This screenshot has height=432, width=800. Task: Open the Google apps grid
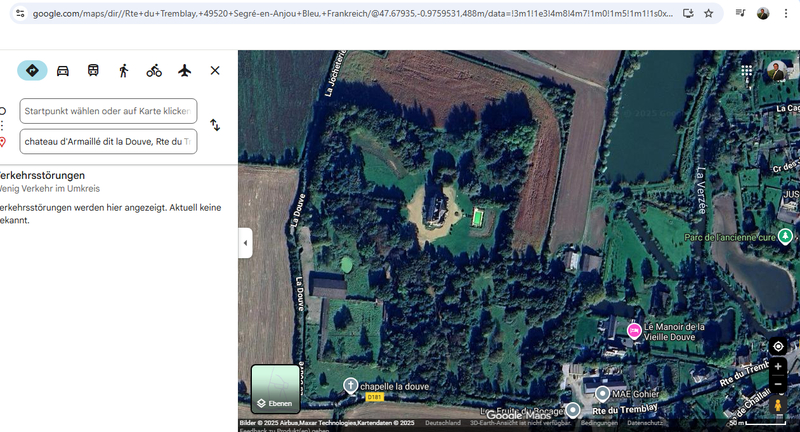coord(747,72)
